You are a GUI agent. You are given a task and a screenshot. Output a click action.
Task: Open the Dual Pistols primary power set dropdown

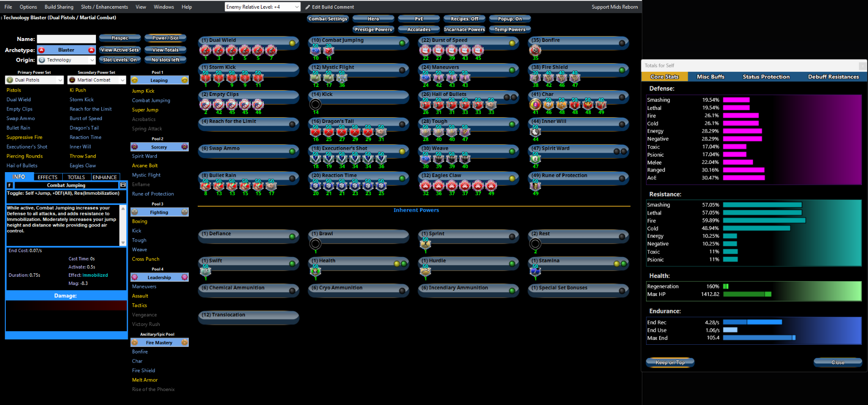[35, 80]
